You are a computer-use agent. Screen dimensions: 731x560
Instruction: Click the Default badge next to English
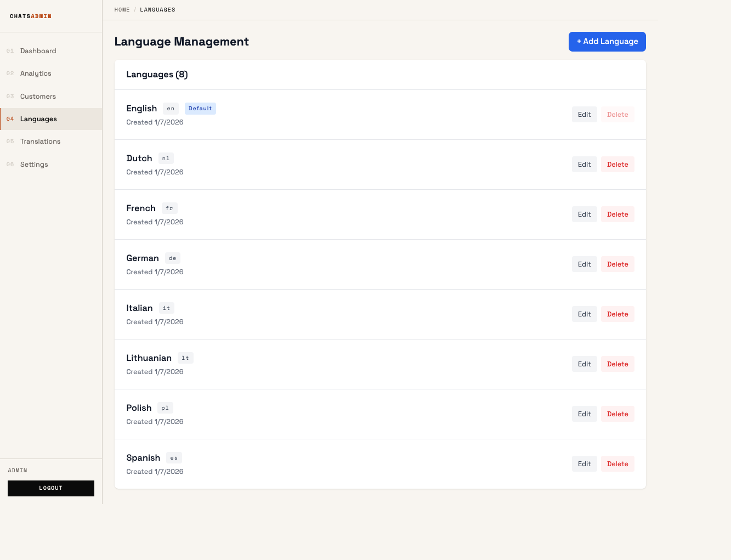(x=200, y=108)
